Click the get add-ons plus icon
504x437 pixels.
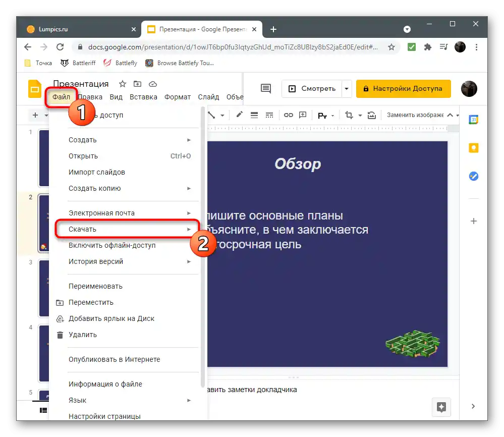pos(473,221)
